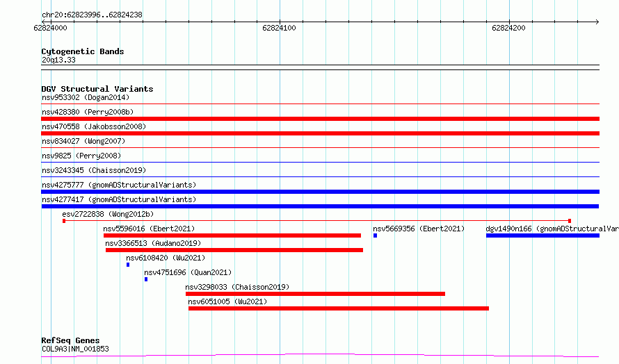619x364 pixels.
Task: Click the small blue nsv5669356 marker
Action: [375, 235]
